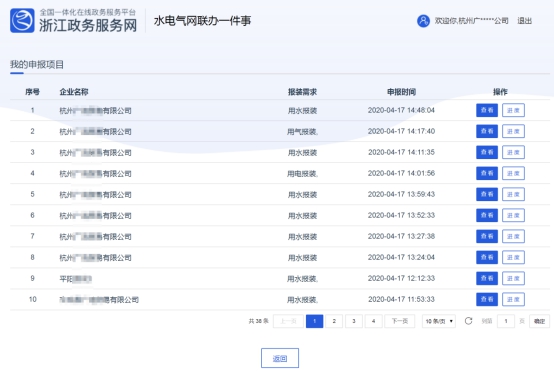Viewport: 554px width, 371px height.
Task: Check progress for row 10 (11:53:33)
Action: pyautogui.click(x=513, y=299)
